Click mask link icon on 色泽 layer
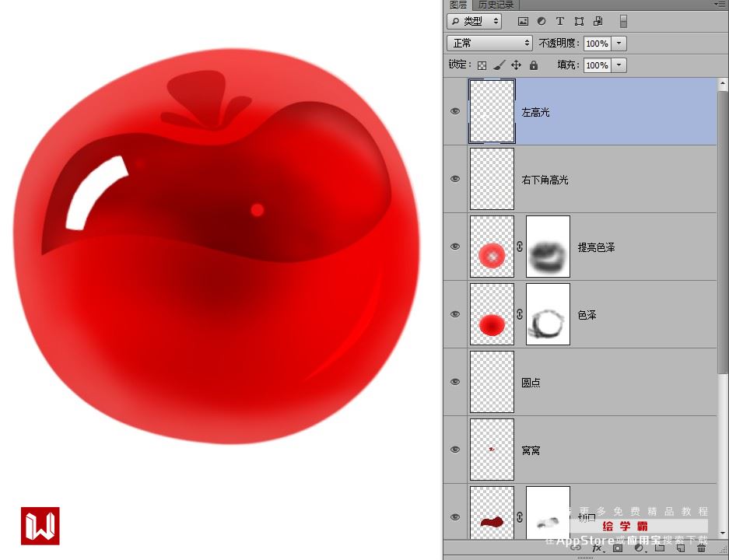This screenshot has height=560, width=729. [520, 315]
